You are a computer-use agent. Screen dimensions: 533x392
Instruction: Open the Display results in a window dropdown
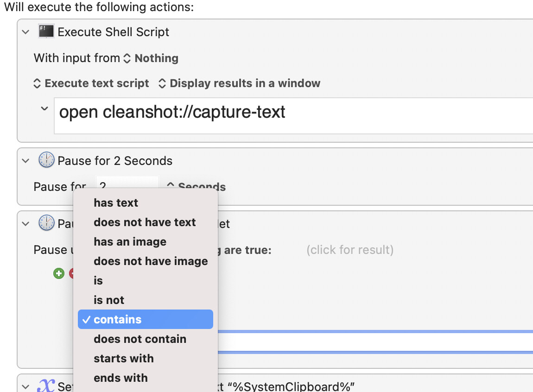click(239, 83)
